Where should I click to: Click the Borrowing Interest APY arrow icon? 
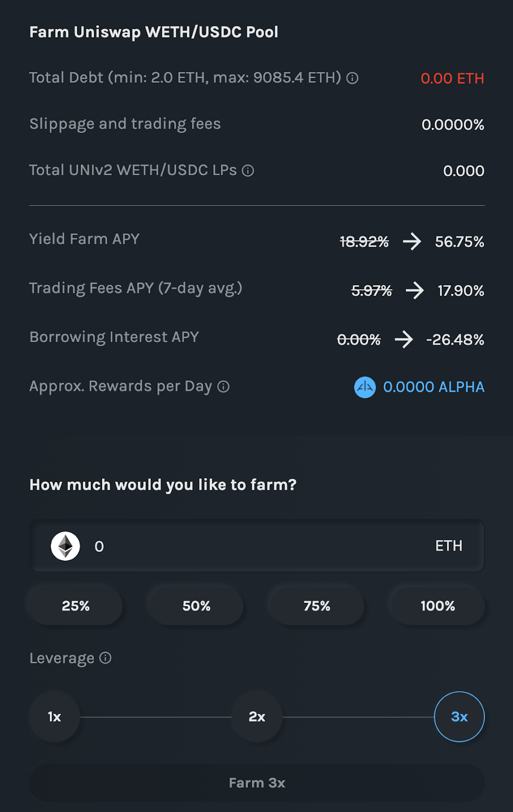(x=404, y=339)
